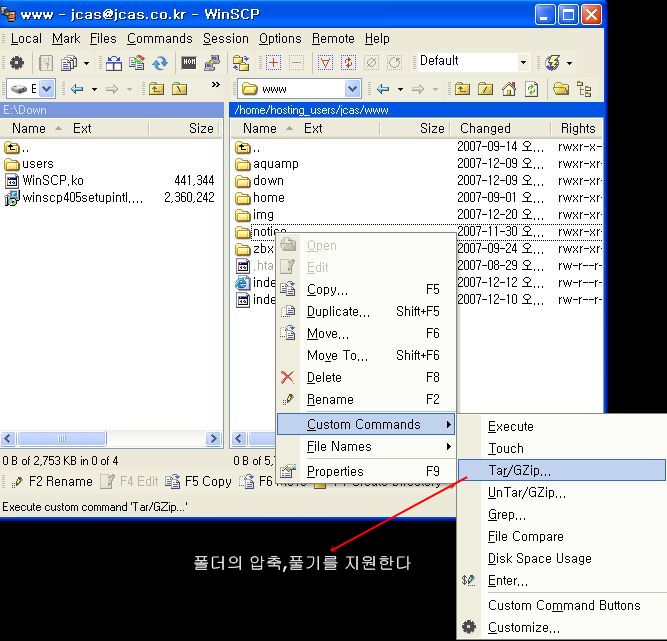This screenshot has width=667, height=641.
Task: Expand lightning icon dropdown arrow
Action: [570, 63]
